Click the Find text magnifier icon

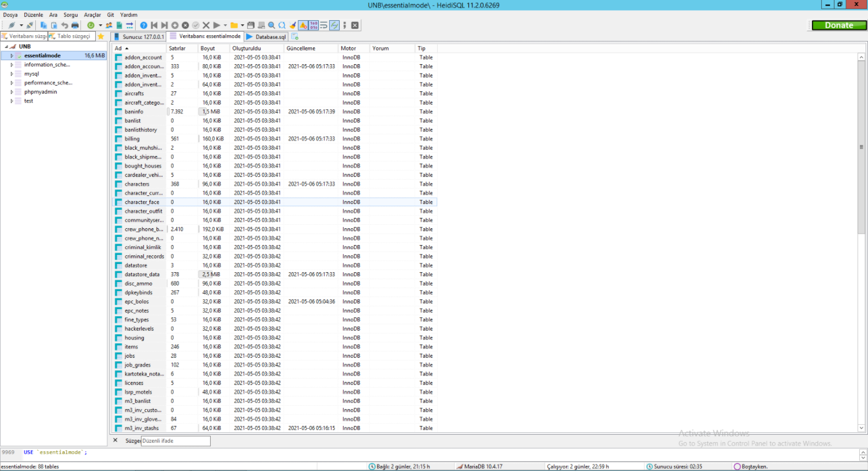click(271, 25)
